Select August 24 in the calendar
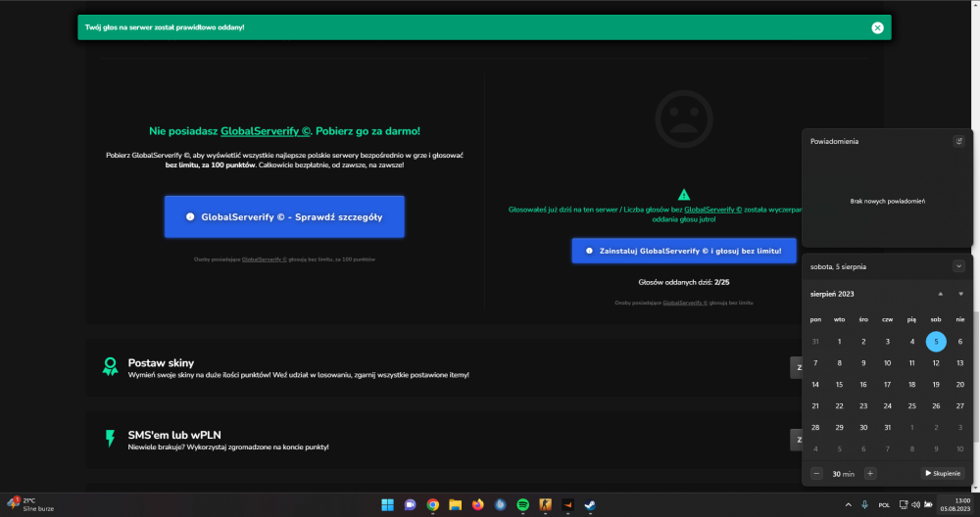Image resolution: width=980 pixels, height=517 pixels. [888, 405]
